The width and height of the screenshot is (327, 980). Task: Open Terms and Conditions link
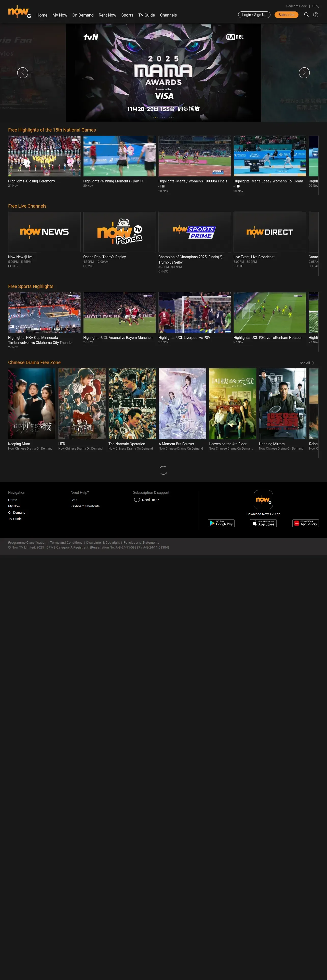coord(66,542)
